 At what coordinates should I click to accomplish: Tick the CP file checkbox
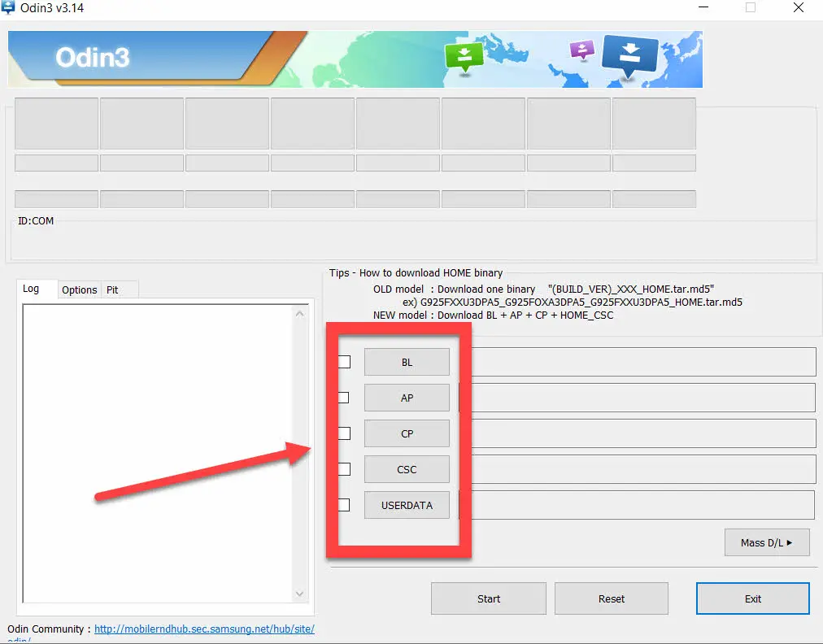click(344, 433)
